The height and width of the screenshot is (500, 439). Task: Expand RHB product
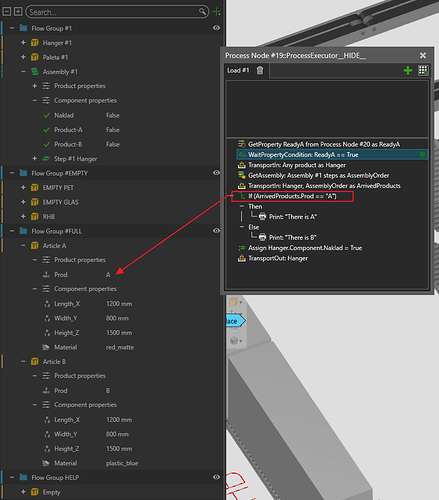[23, 216]
